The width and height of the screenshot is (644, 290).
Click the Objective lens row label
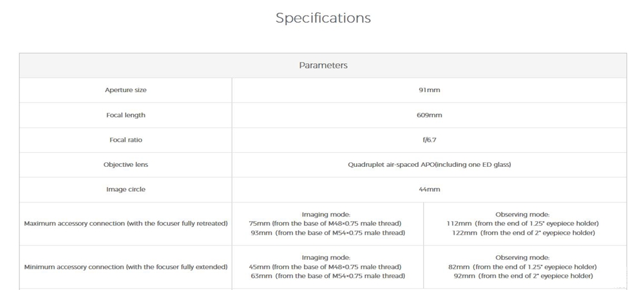click(126, 164)
